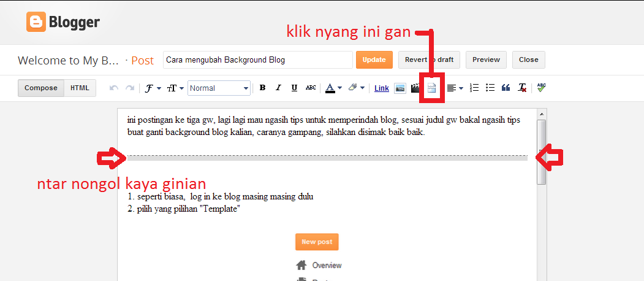Click the editor vertical scrollbar thumb
This screenshot has height=281, width=644.
pyautogui.click(x=541, y=152)
